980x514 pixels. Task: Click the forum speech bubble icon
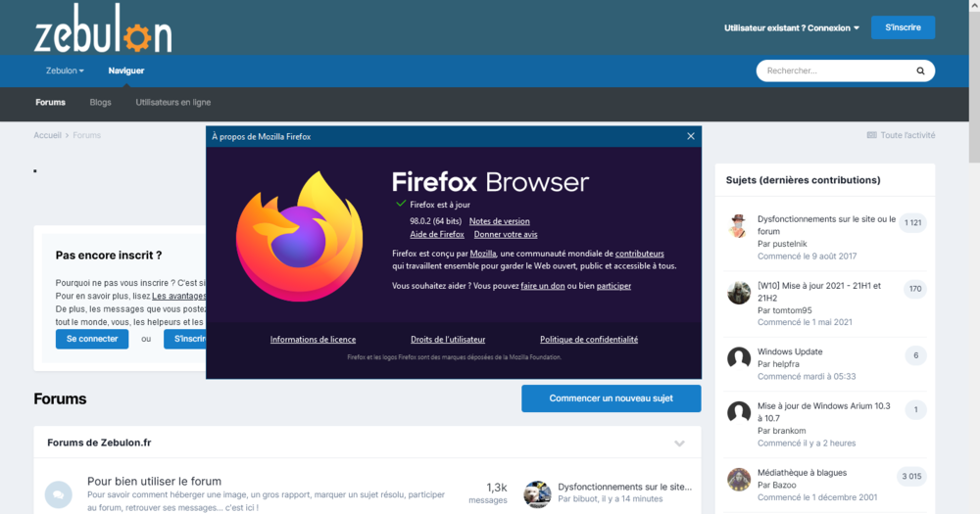pyautogui.click(x=59, y=493)
